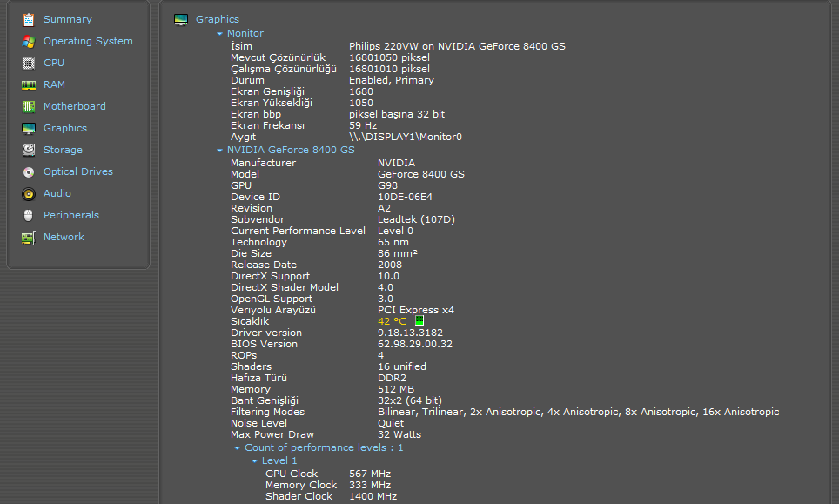This screenshot has height=504, width=839.
Task: Open the Storage section
Action: point(63,150)
